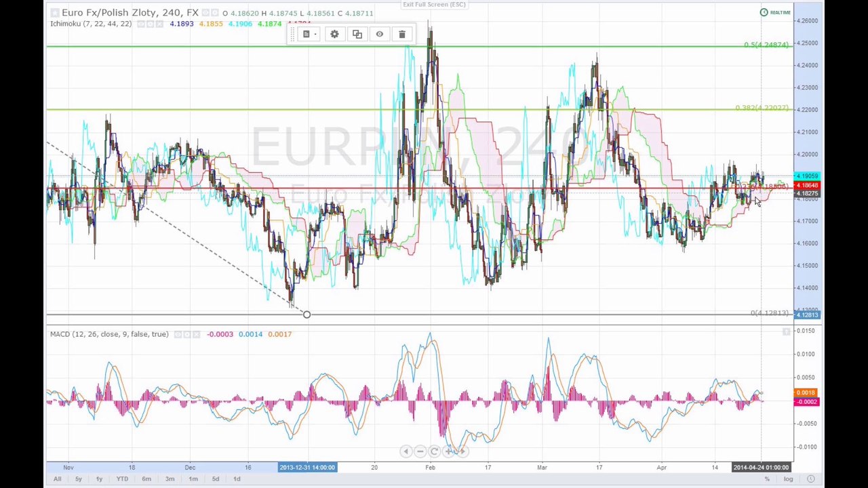868x488 pixels.
Task: Click the close price value 4.18711
Action: [359, 13]
